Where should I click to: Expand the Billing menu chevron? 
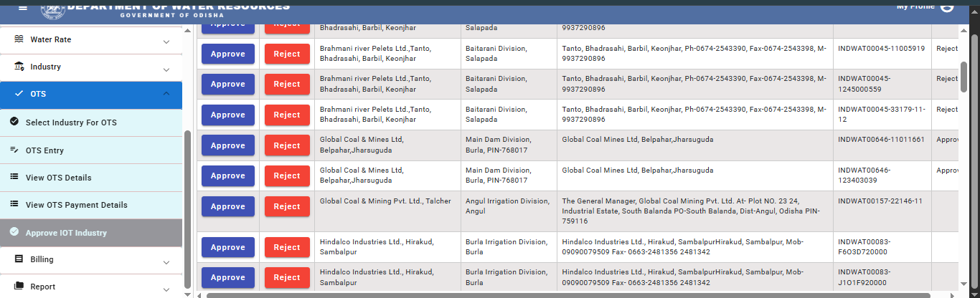pyautogui.click(x=166, y=261)
